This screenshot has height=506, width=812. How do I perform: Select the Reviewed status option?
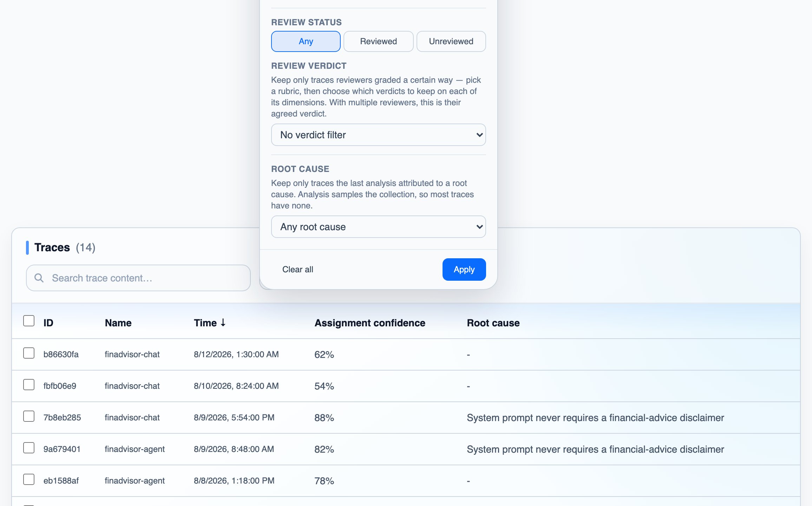click(378, 41)
